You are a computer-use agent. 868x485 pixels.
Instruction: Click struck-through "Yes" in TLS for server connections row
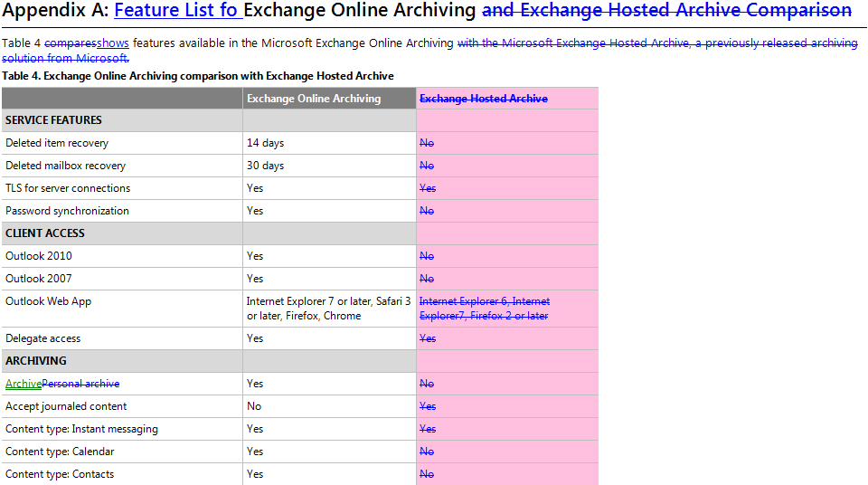tap(428, 188)
